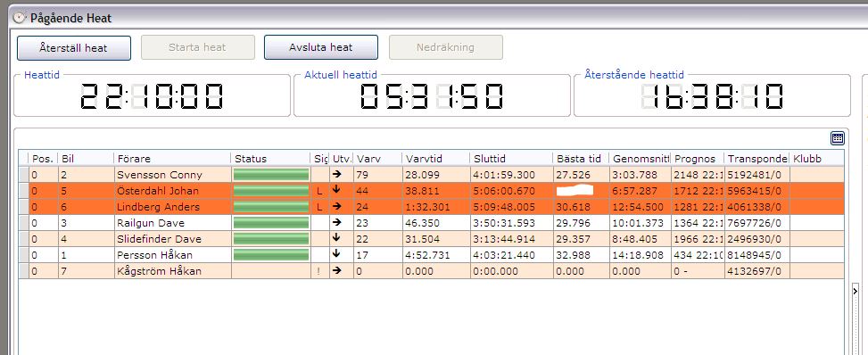Sort by Bil column header
This screenshot has height=355, width=868.
[x=86, y=159]
